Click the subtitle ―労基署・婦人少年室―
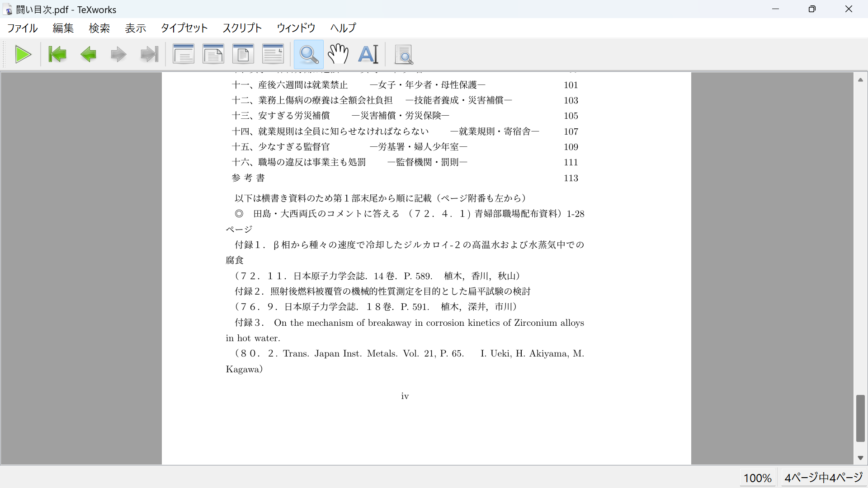Image resolution: width=868 pixels, height=488 pixels. [419, 147]
